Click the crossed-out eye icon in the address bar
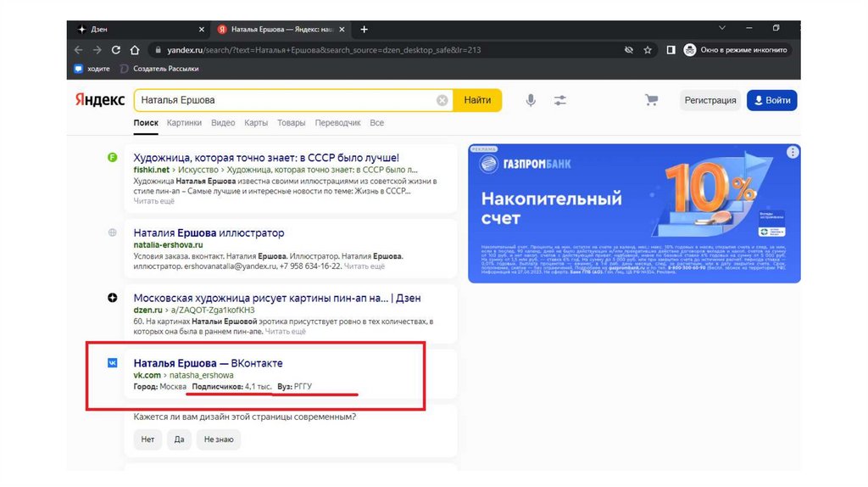Viewport: 868px width, 487px height. pos(629,50)
